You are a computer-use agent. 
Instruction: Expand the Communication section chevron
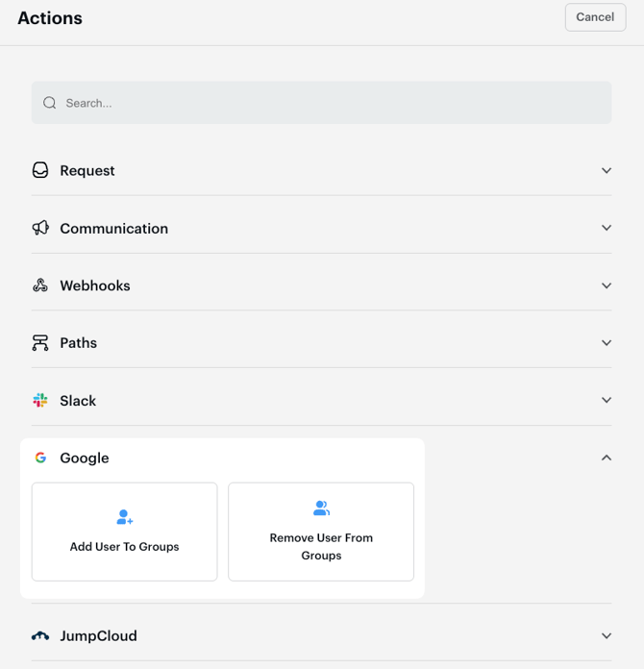pyautogui.click(x=607, y=228)
